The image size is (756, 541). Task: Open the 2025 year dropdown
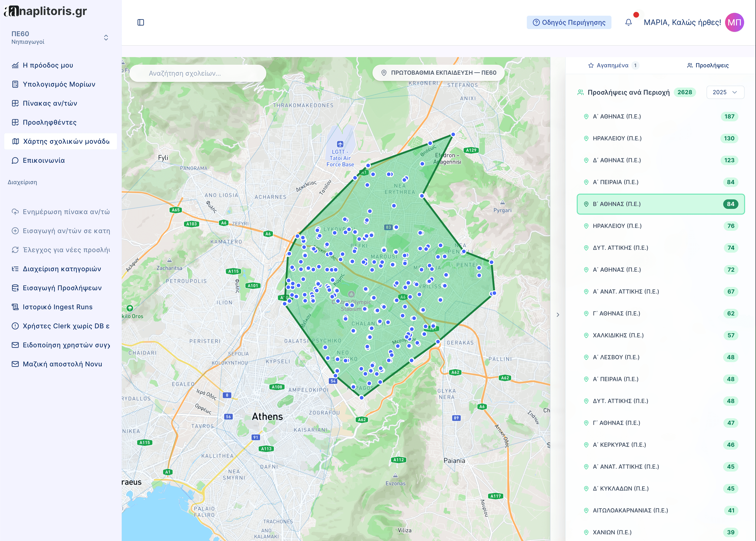725,92
